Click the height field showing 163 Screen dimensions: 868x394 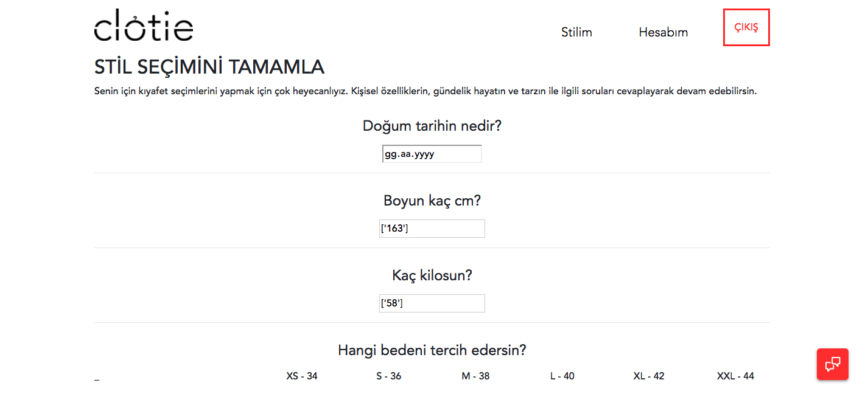432,229
